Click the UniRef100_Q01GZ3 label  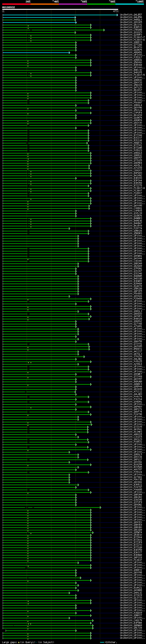click(131, 32)
